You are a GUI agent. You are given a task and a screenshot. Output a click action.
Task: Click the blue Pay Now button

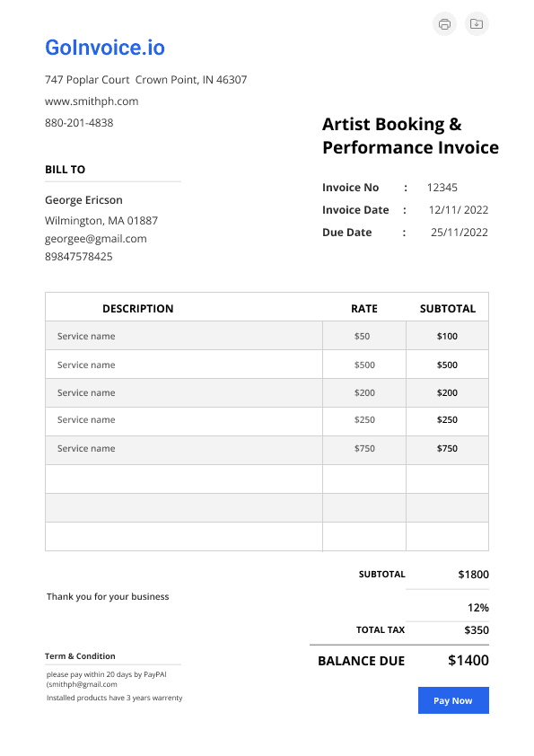pos(453,700)
